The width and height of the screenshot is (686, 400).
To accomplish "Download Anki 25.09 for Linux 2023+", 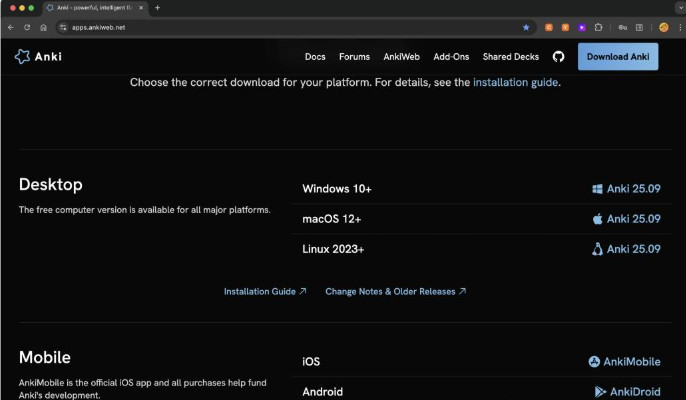I will [626, 249].
